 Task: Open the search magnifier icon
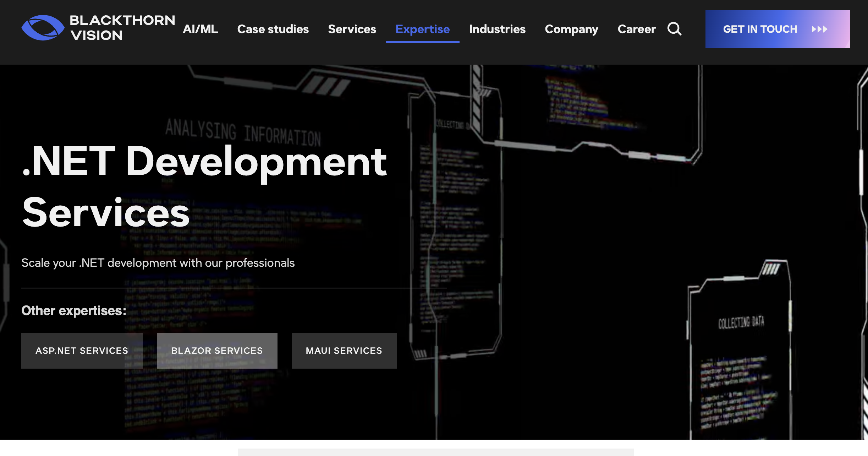(674, 29)
